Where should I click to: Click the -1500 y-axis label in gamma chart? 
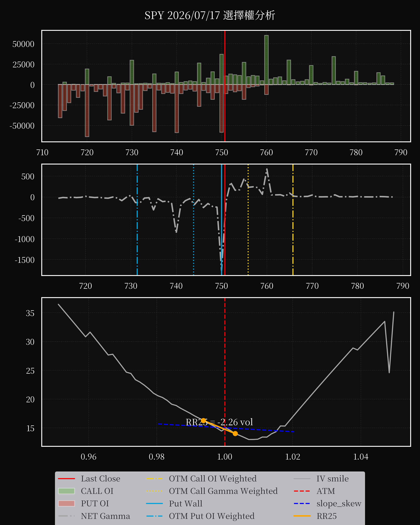25,260
